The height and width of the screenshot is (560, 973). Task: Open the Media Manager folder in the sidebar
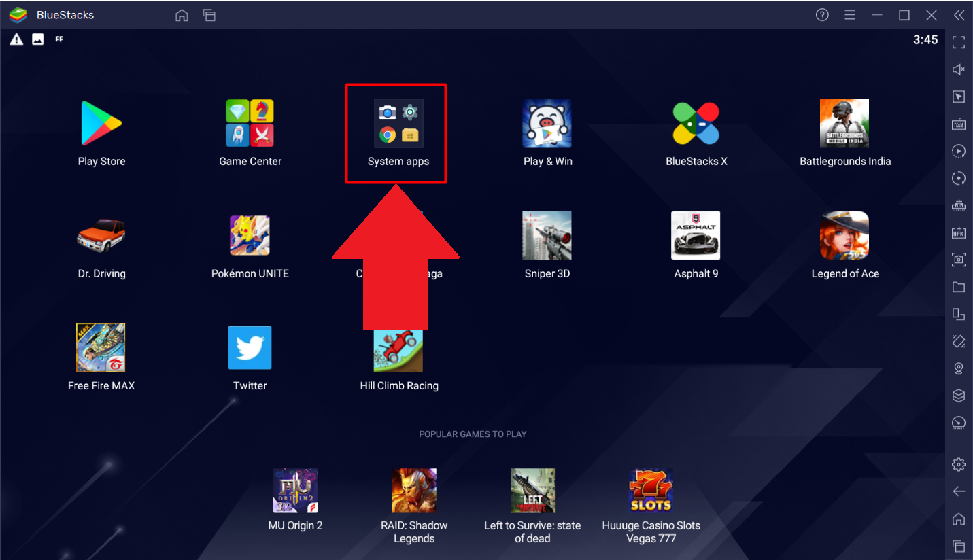tap(958, 287)
